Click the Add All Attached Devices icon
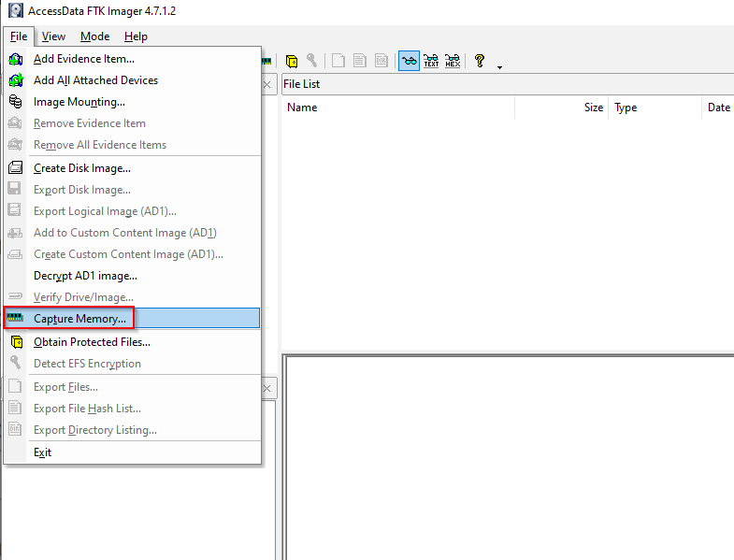734x560 pixels. 16,80
